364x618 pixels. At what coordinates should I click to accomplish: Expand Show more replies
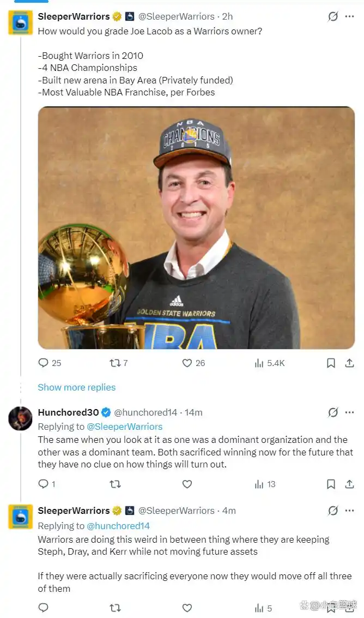(x=77, y=387)
